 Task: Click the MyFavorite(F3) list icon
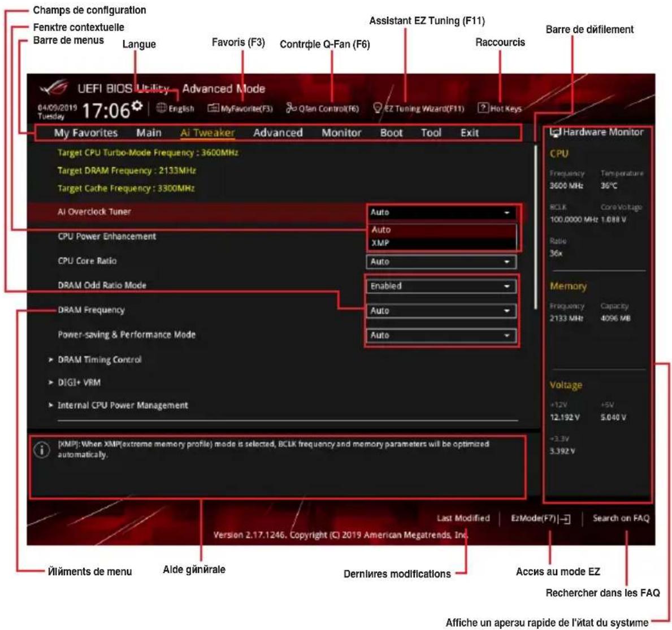click(x=213, y=108)
